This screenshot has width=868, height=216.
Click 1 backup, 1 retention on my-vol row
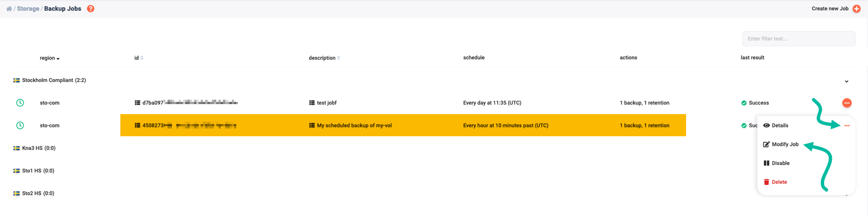tap(644, 126)
